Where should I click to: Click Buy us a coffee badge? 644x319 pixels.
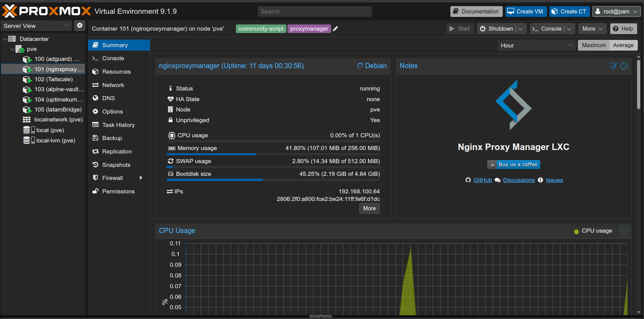tap(513, 164)
